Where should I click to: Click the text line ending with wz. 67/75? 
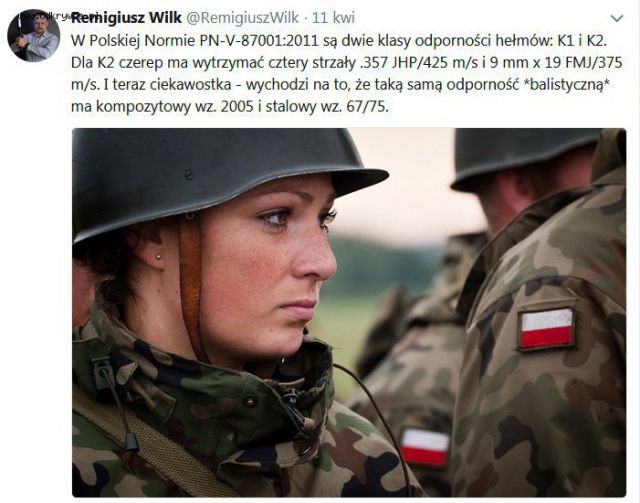coord(230,107)
